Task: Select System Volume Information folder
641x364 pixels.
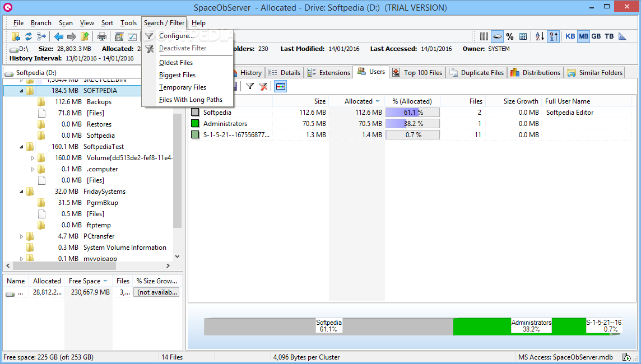Action: pos(125,248)
